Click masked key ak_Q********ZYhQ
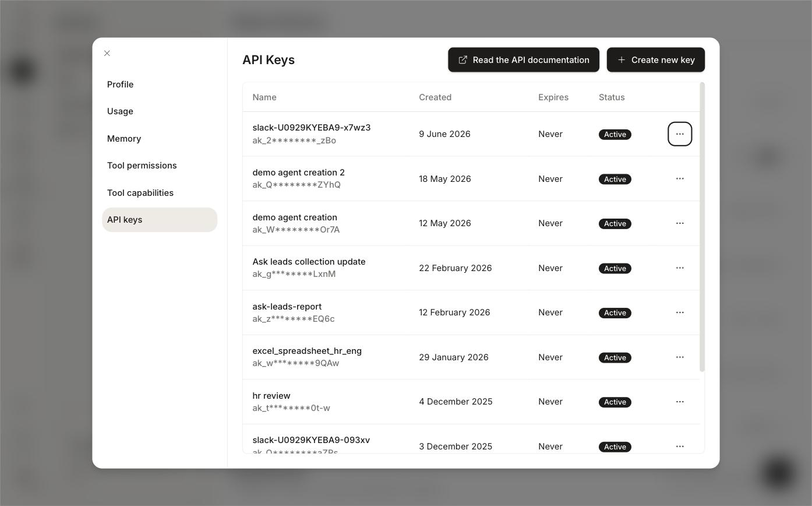 tap(296, 185)
